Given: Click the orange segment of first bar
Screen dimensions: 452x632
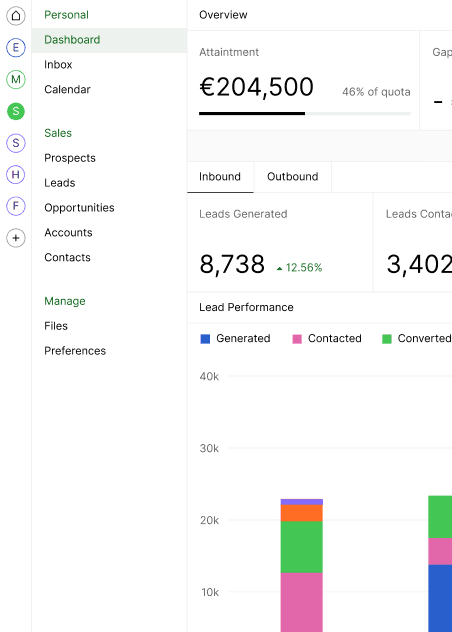Looking at the screenshot, I should tap(302, 513).
